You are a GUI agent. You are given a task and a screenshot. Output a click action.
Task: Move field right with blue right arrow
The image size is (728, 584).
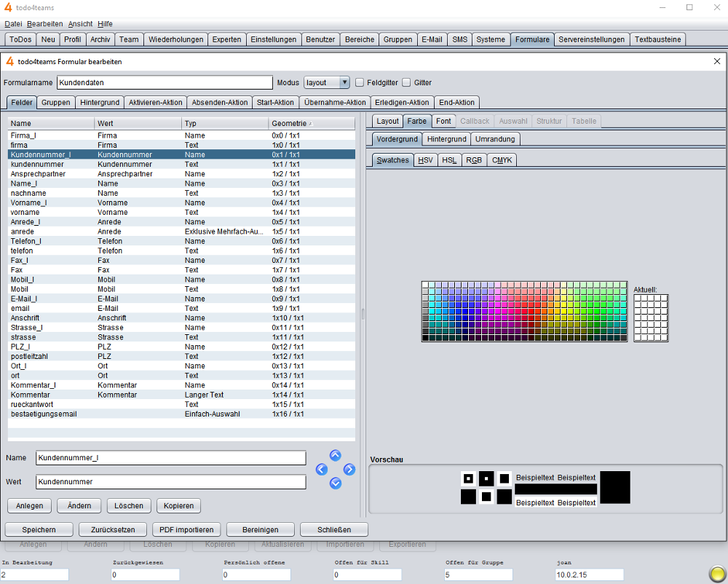click(x=349, y=470)
